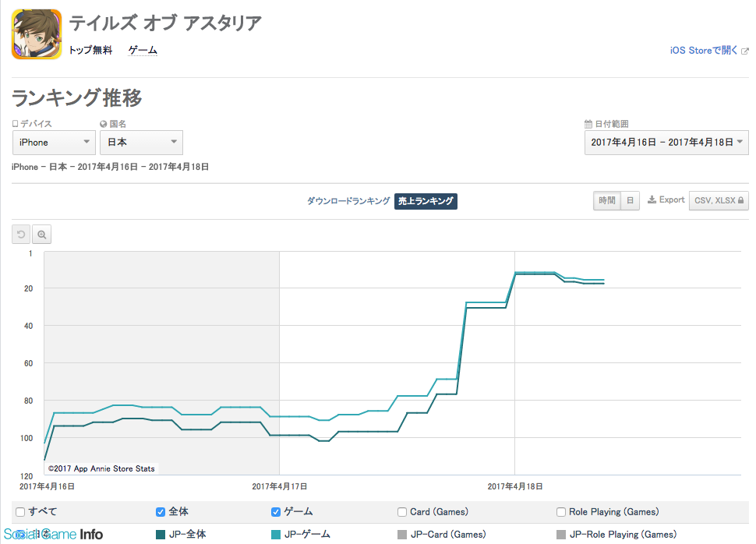Uncheck the 全体 checkbox

click(161, 512)
